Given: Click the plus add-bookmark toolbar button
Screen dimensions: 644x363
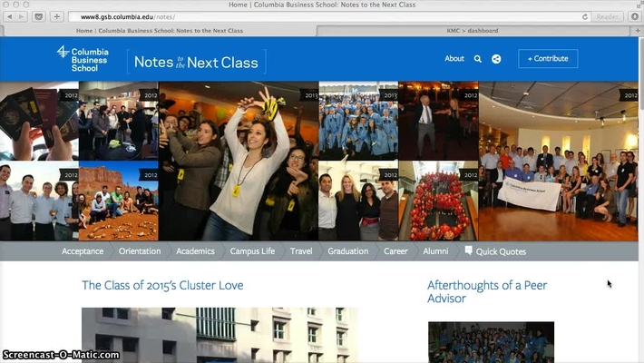Looking at the screenshot, I should point(56,17).
